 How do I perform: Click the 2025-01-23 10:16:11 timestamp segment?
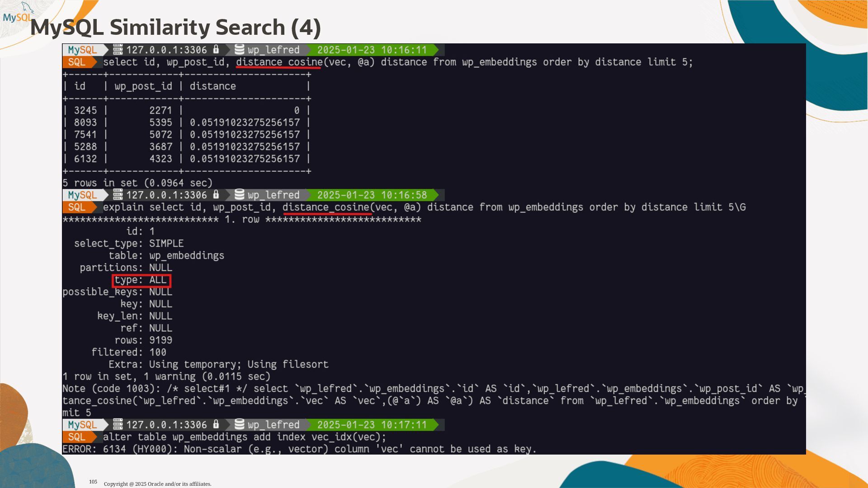point(372,50)
